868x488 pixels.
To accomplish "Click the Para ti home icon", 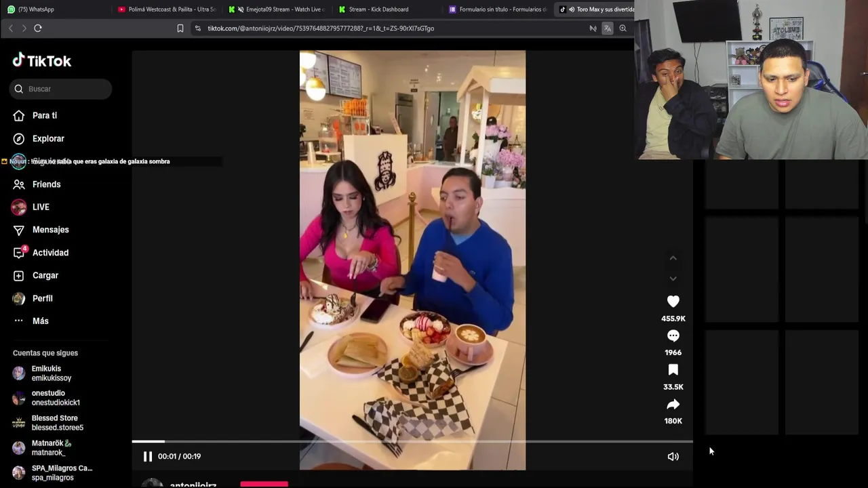I will 19,116.
